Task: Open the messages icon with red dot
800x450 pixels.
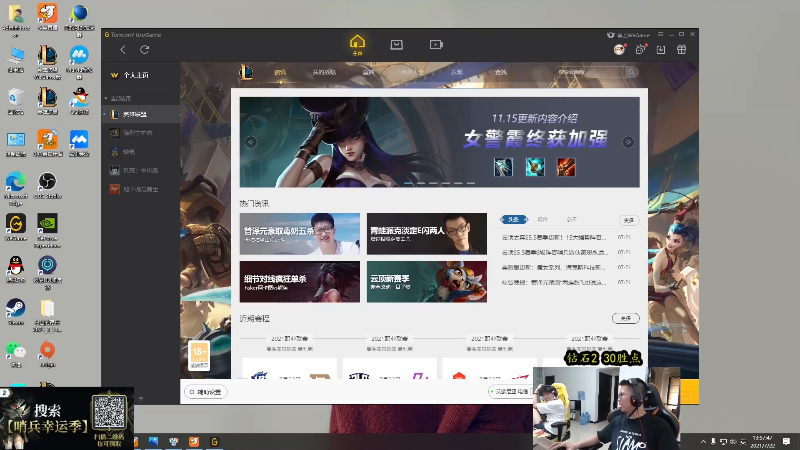Action: (x=641, y=49)
